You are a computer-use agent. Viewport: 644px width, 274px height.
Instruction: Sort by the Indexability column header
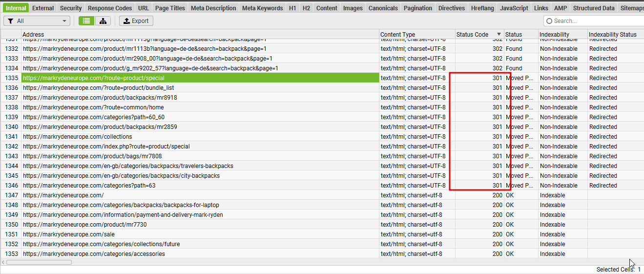pos(563,34)
